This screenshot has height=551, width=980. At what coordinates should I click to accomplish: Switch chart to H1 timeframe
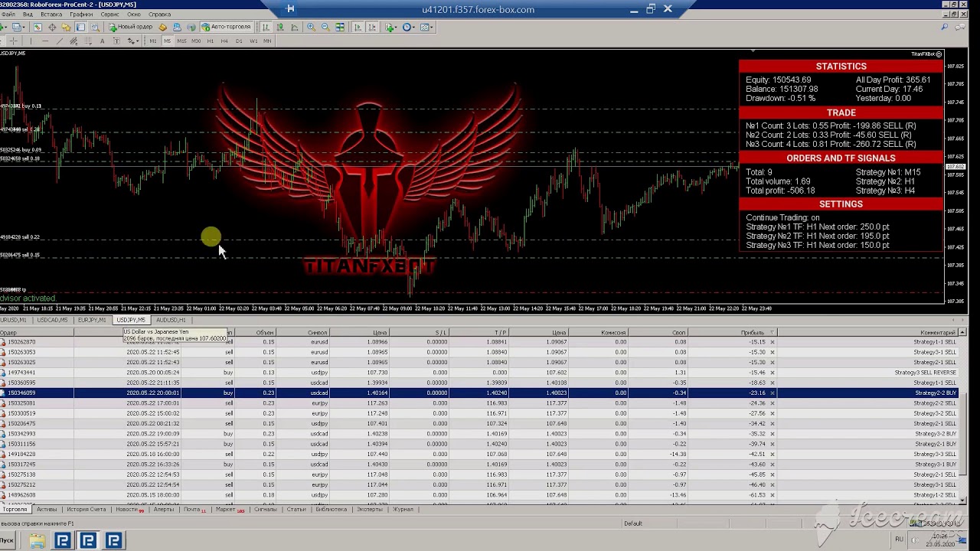pos(211,41)
